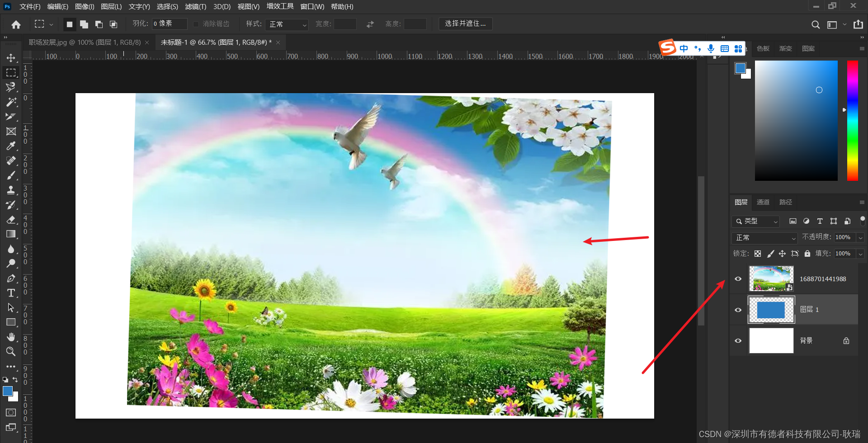
Task: Open the Layers panel options menu
Action: point(862,202)
